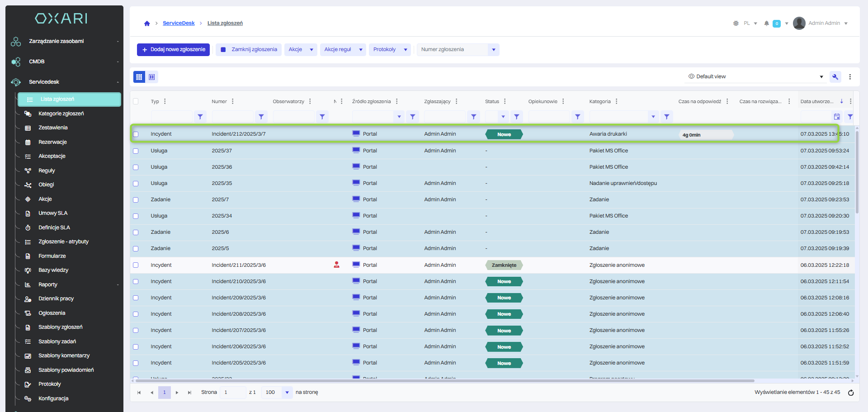Switch to column view layout icon
This screenshot has width=868, height=412.
click(x=152, y=77)
